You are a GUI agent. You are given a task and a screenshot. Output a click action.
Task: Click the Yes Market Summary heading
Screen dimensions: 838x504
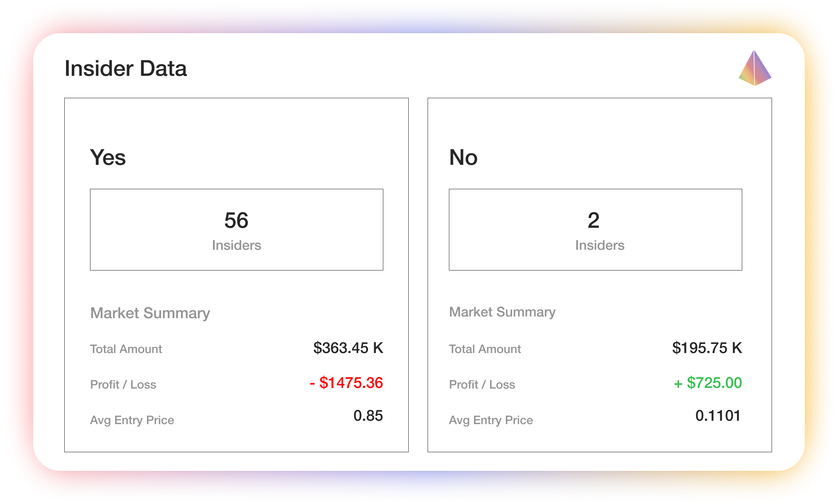point(150,312)
